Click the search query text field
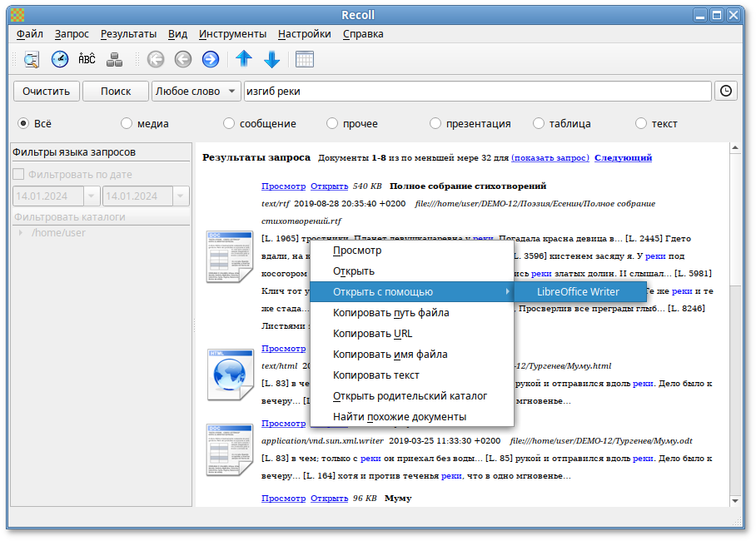756x541 pixels. 476,91
